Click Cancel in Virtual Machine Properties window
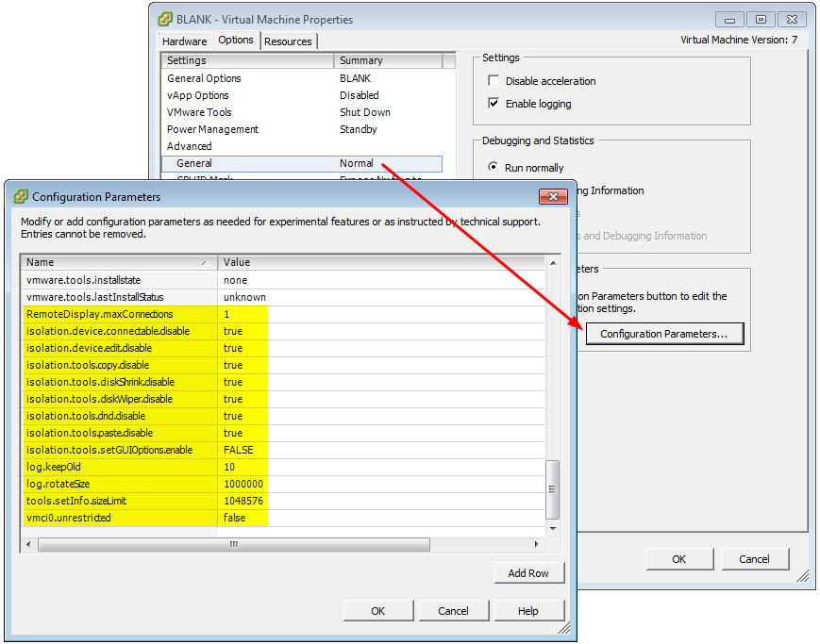The image size is (820, 644). click(x=755, y=559)
